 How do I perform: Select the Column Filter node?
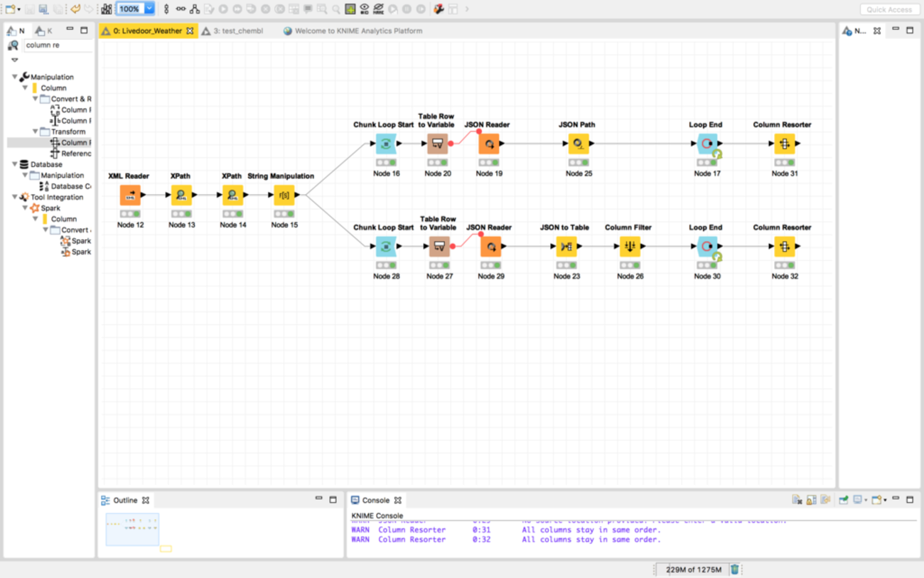(629, 247)
